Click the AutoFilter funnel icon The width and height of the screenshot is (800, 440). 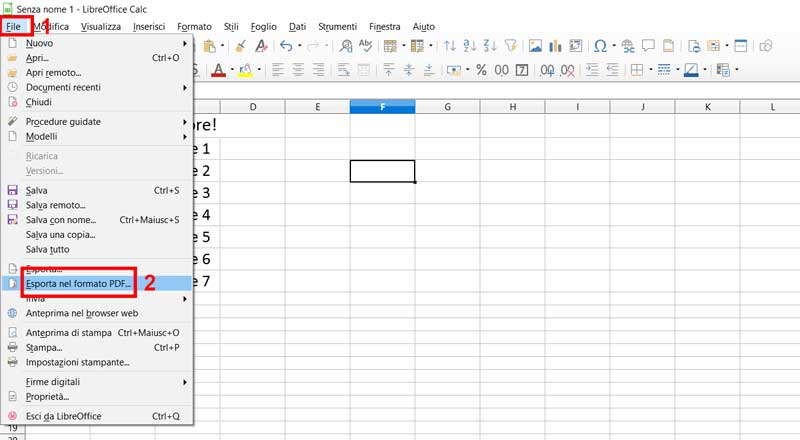510,46
